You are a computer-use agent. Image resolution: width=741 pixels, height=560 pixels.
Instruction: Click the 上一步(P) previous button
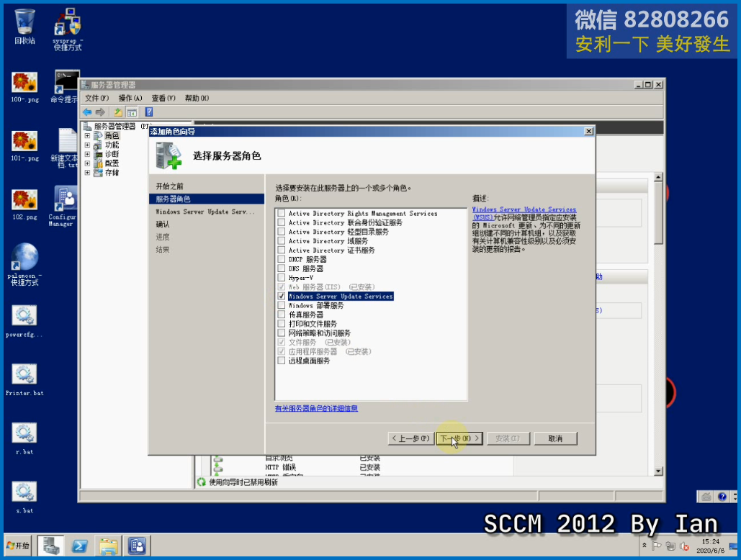tap(410, 438)
